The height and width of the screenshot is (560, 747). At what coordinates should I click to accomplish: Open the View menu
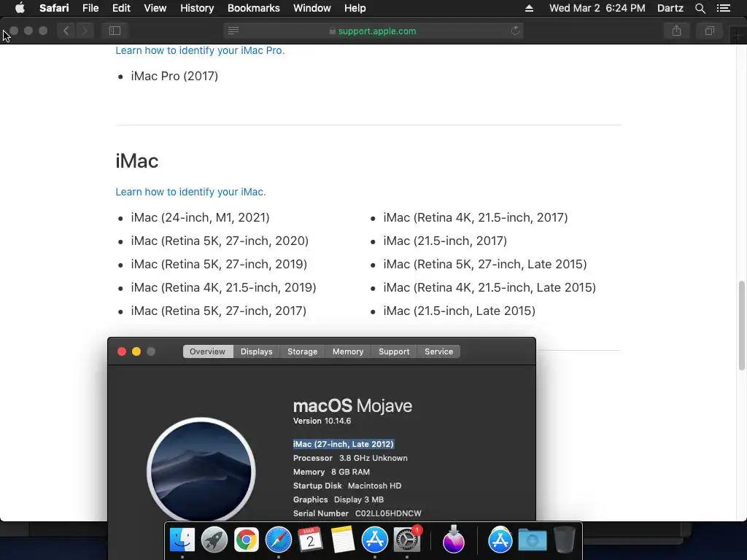point(155,8)
